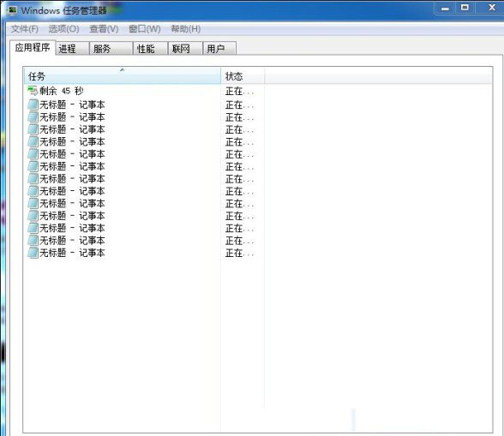Switch to the 联网 tab
Screen dimensions: 504x436
coord(185,49)
